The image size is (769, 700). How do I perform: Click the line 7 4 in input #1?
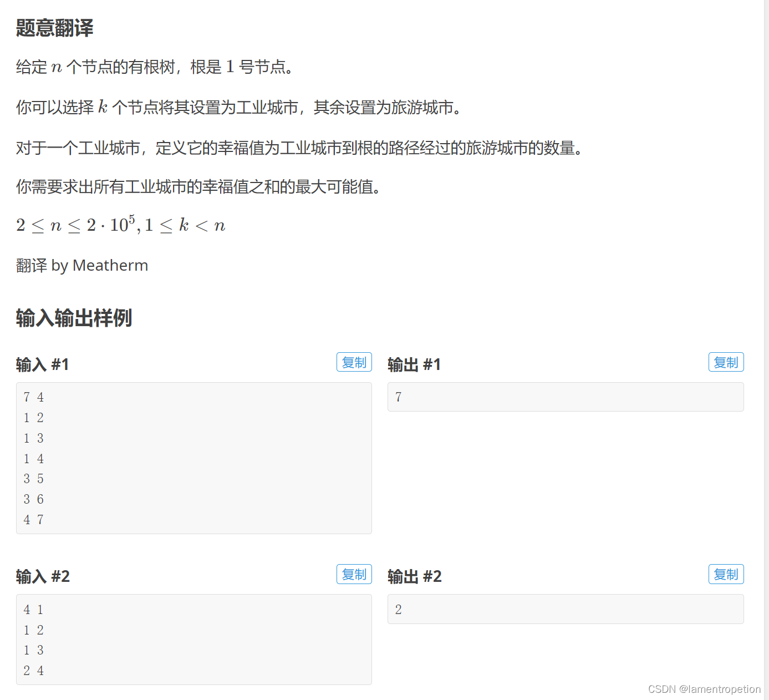[x=33, y=397]
